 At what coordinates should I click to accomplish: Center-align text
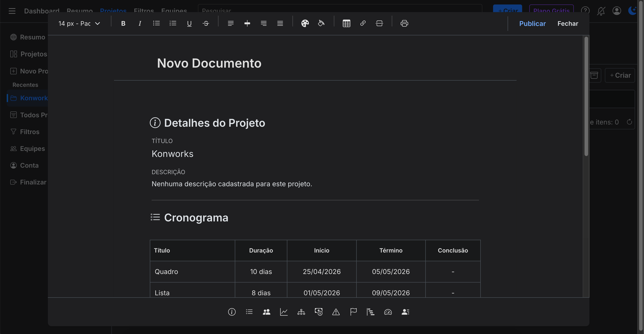247,24
